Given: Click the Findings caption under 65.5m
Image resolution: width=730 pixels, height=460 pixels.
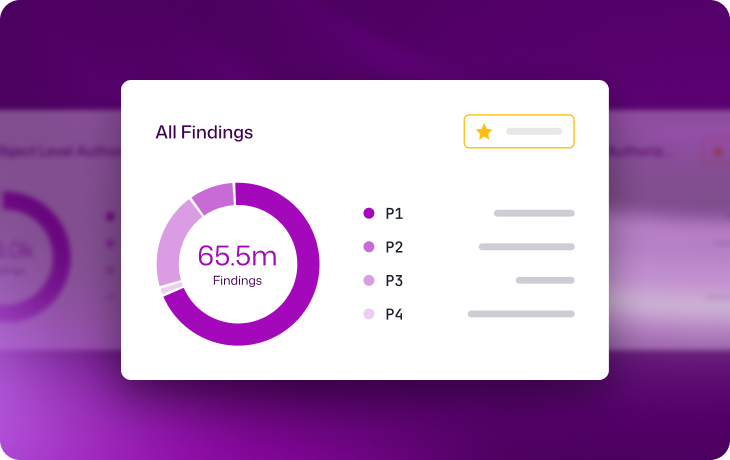Looking at the screenshot, I should click(237, 281).
